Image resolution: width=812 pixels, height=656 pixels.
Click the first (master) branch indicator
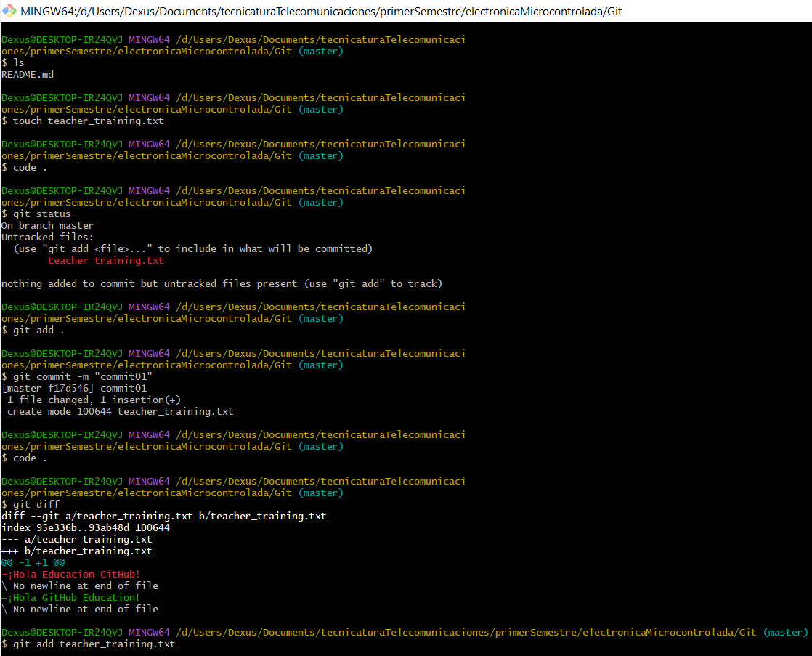[320, 51]
